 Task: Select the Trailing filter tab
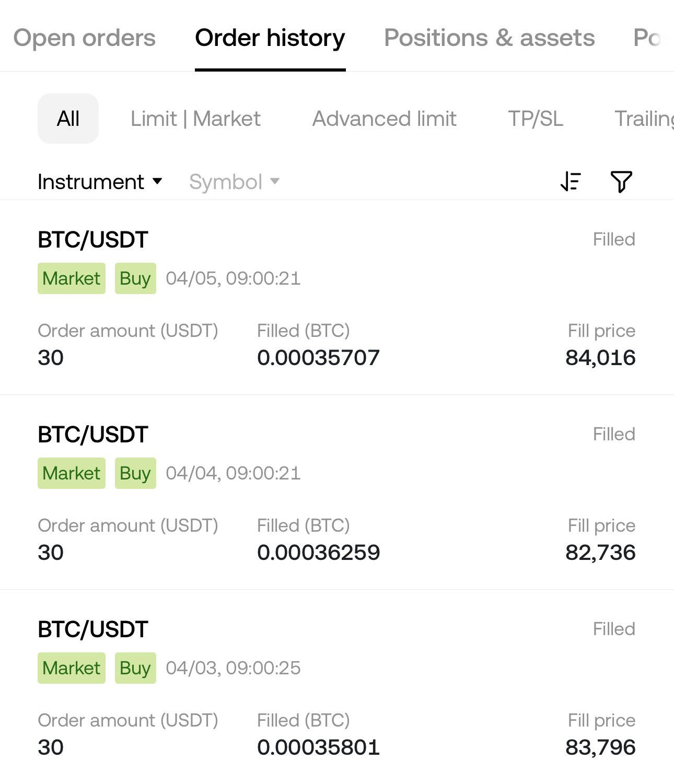pyautogui.click(x=644, y=119)
